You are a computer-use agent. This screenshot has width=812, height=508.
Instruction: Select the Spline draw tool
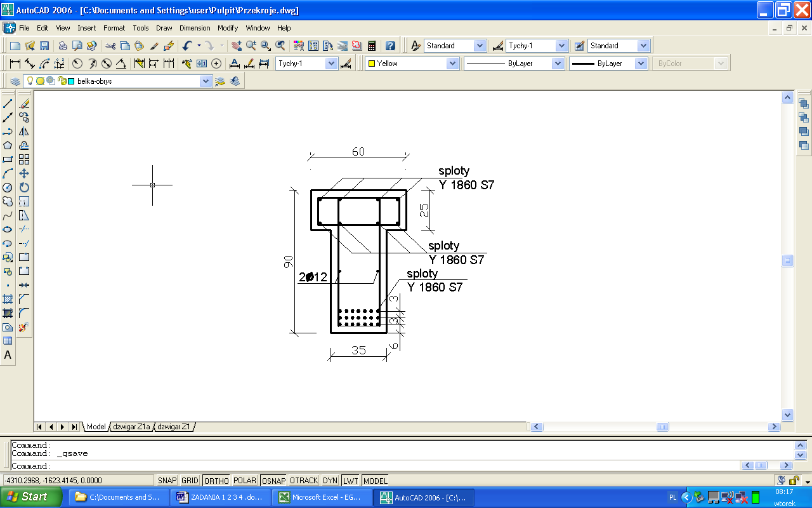pyautogui.click(x=8, y=215)
